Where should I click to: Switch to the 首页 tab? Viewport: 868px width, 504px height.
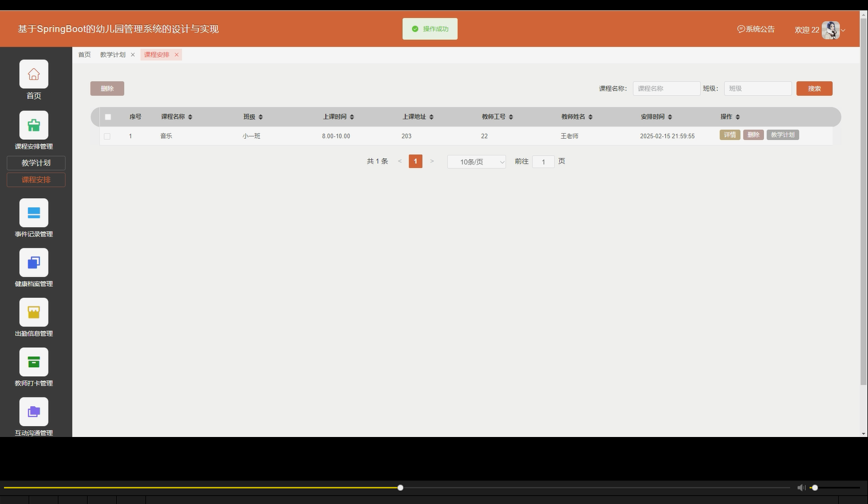point(85,55)
